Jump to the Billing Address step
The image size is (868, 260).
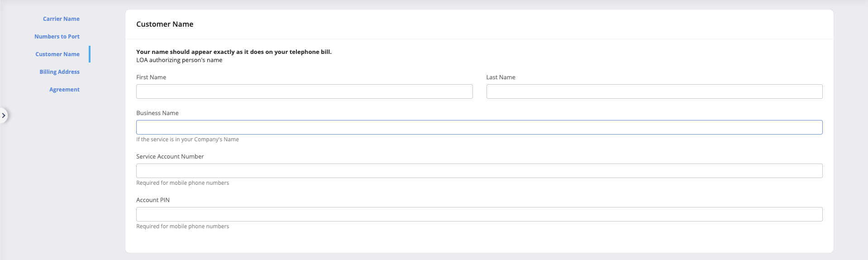coord(59,72)
